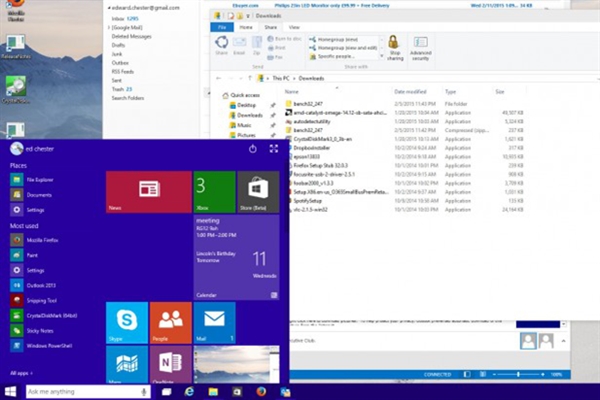Click the Firefox icon on the taskbar
The image size is (600, 400).
(x=261, y=391)
